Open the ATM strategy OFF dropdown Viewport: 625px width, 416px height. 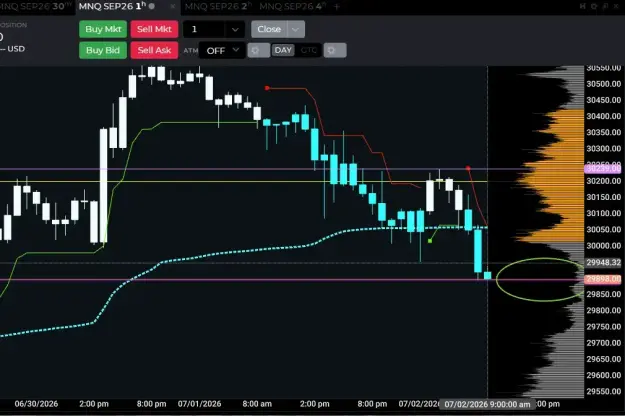click(222, 50)
